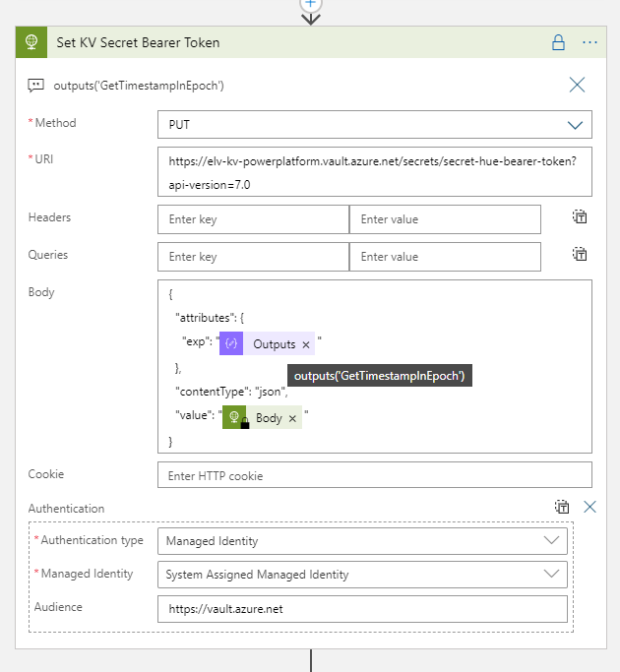Viewport: 620px width, 672px height.
Task: Insert a new step with plus button
Action: tap(310, 4)
